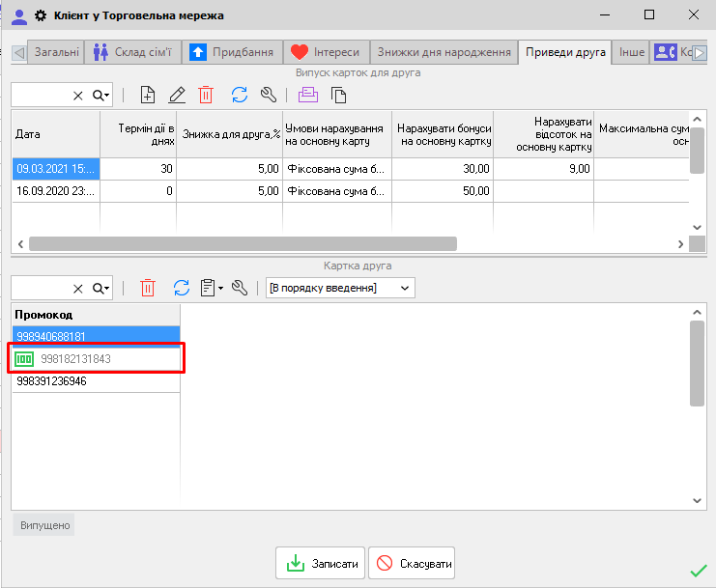Viewport: 716px width, 588px height.
Task: Click the gear icon in the title bar
Action: 41,16
